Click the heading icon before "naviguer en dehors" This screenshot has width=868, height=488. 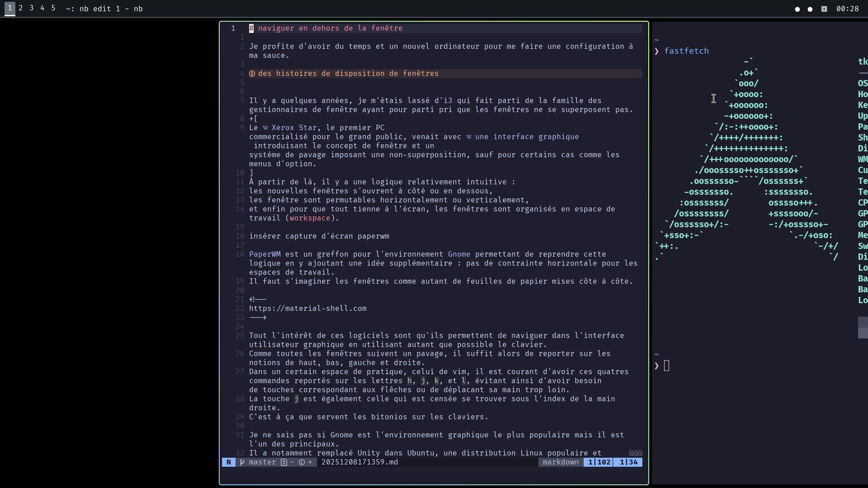tap(252, 28)
